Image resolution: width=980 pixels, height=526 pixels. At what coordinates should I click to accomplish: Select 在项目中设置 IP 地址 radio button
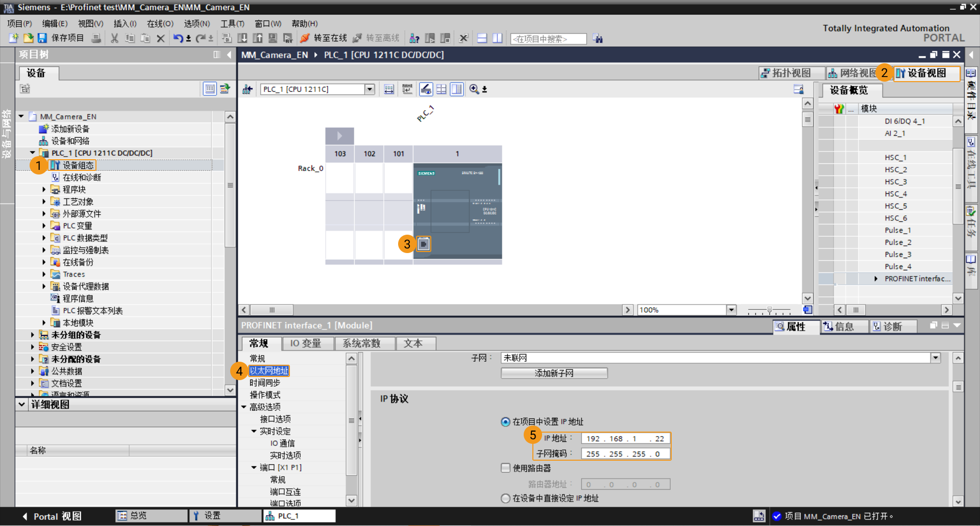505,422
